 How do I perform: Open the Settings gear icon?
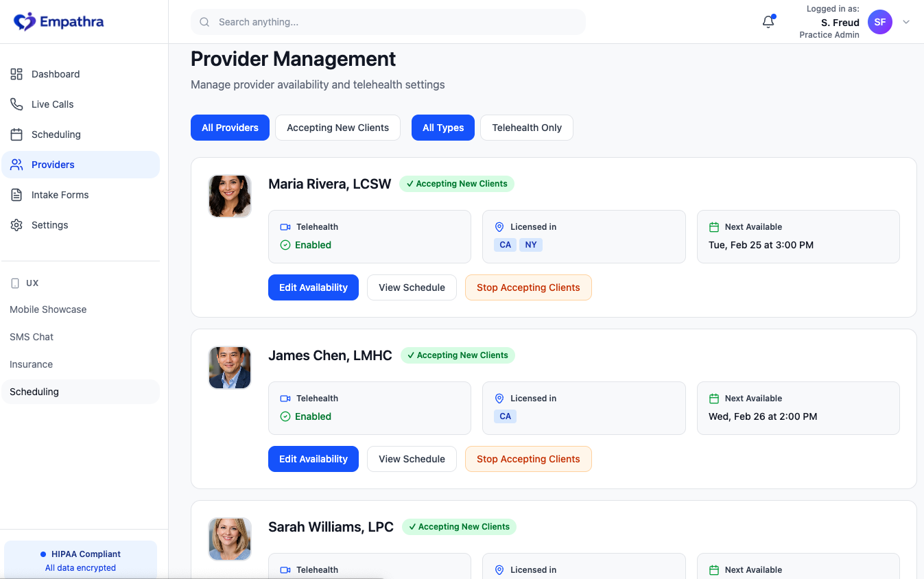tap(16, 225)
